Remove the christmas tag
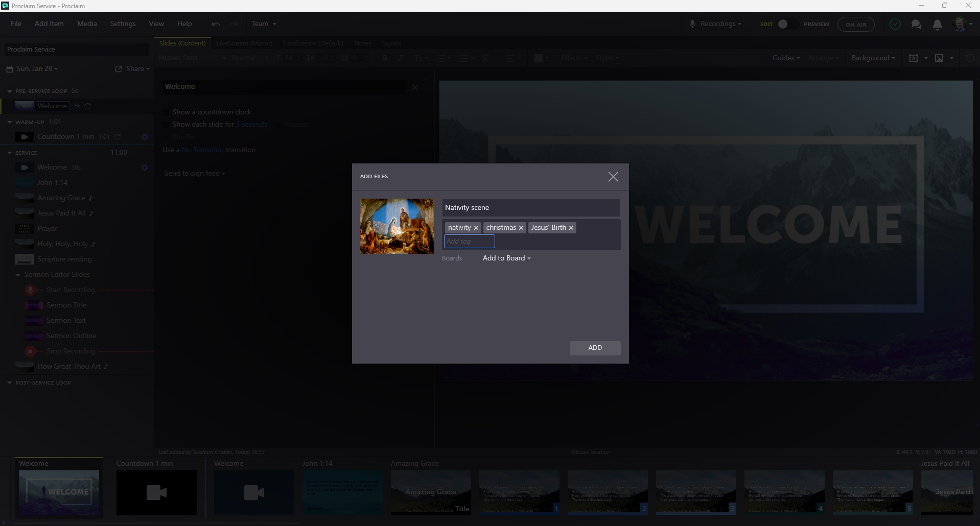 point(521,228)
